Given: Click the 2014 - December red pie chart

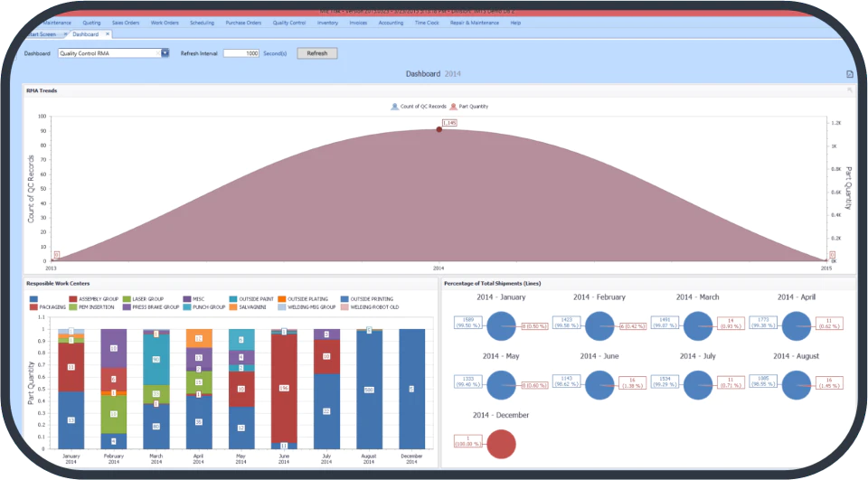Looking at the screenshot, I should 501,444.
